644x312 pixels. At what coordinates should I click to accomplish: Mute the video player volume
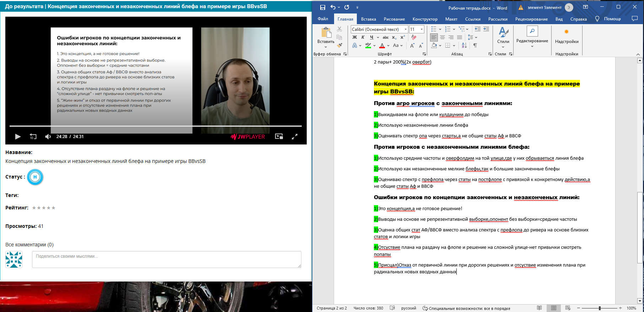48,137
